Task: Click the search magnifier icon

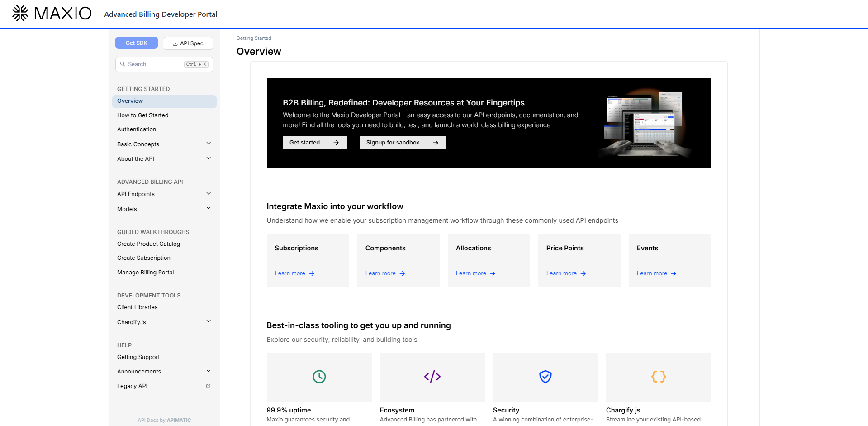Action: pyautogui.click(x=123, y=64)
